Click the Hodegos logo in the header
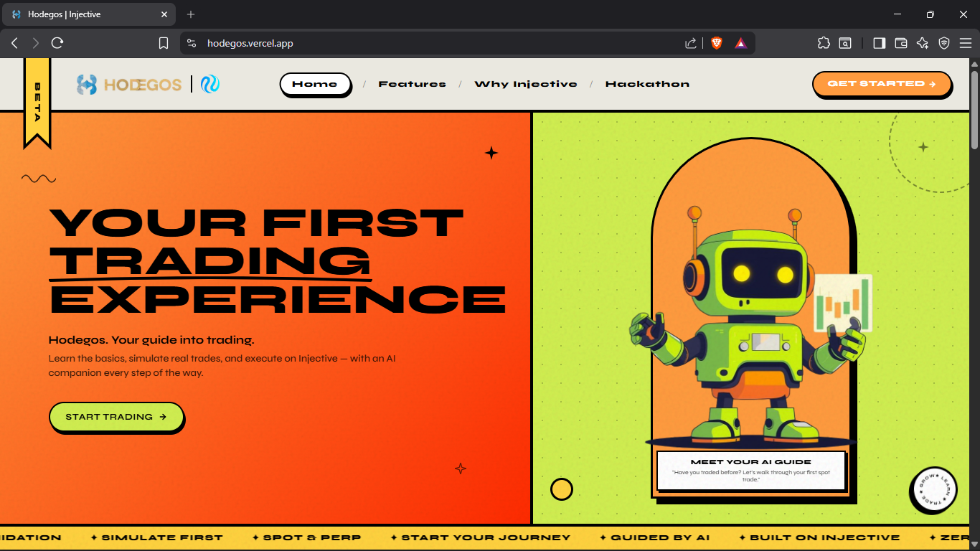The image size is (980, 551). (129, 85)
